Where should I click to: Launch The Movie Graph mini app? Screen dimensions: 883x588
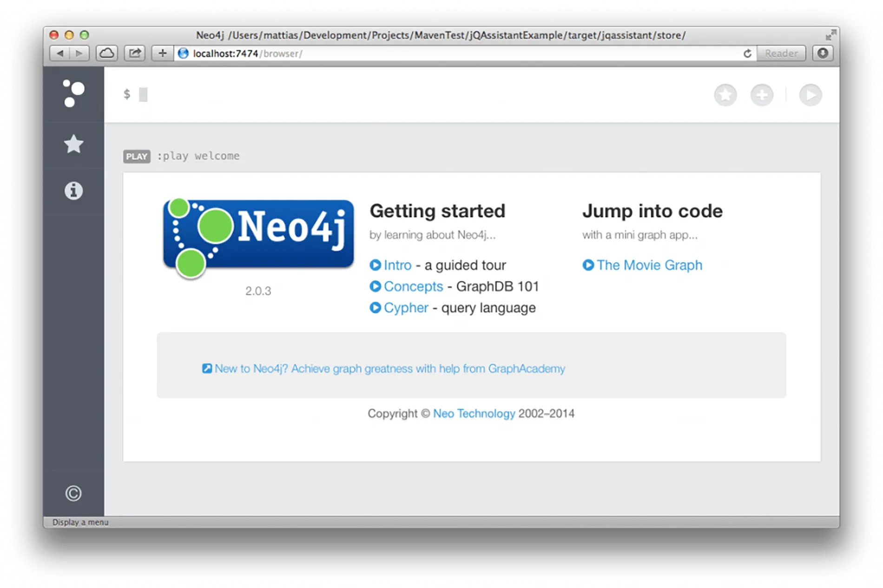[649, 265]
